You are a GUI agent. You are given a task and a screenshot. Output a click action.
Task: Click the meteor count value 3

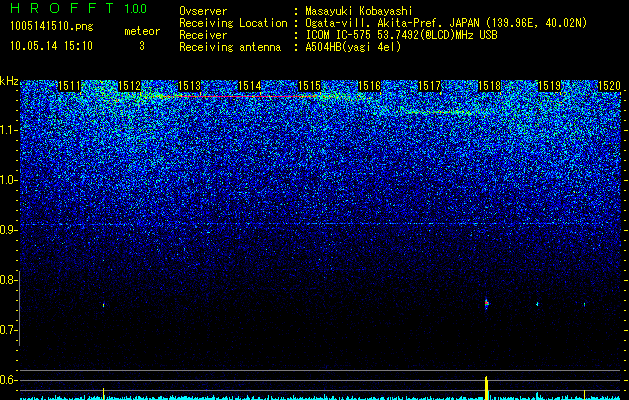(x=142, y=46)
